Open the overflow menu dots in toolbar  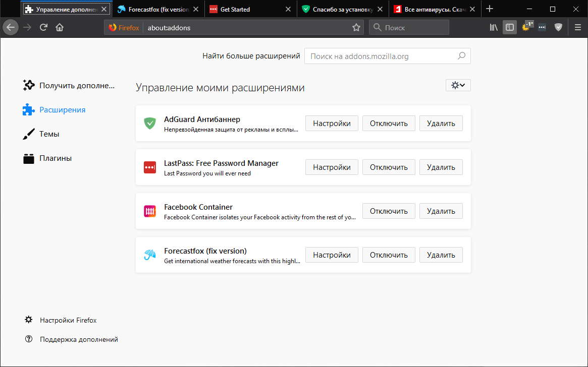pyautogui.click(x=542, y=27)
